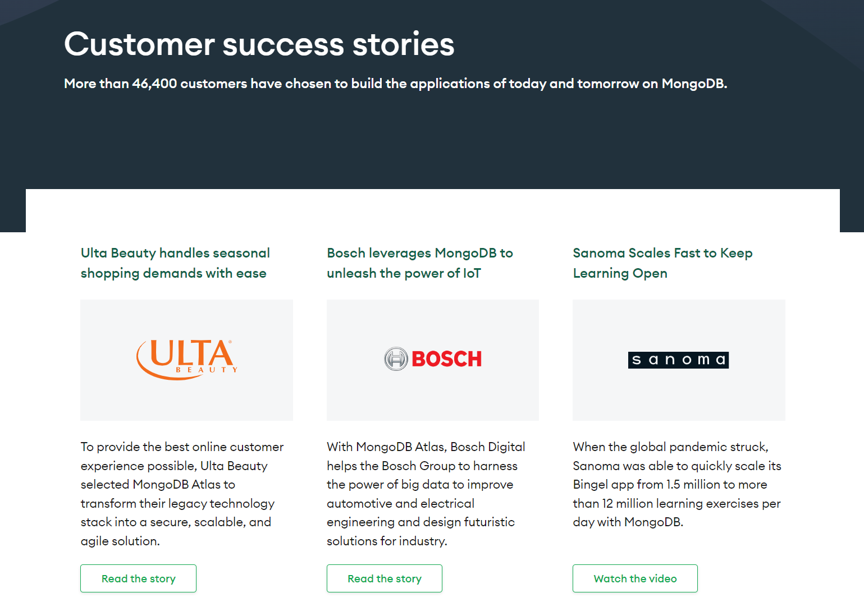Viewport: 864px width, 616px height.
Task: Click the small BEAUTY text in Ulta logo
Action: point(207,370)
